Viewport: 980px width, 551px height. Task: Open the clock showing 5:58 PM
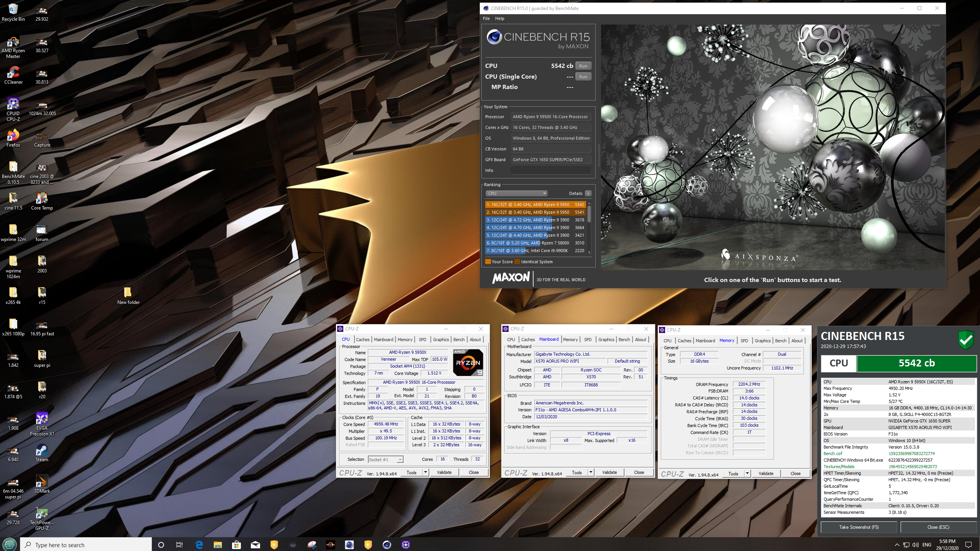[x=947, y=544]
